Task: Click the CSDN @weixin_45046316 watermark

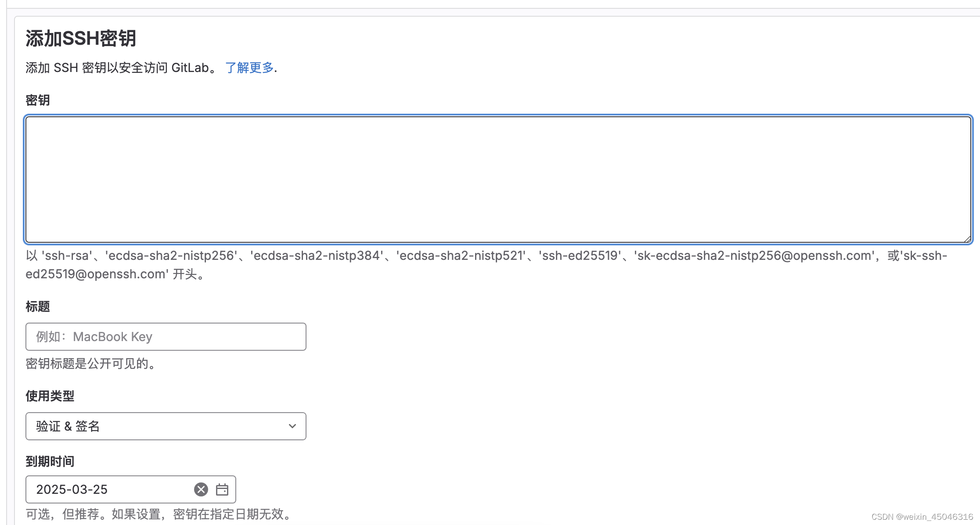Action: (x=922, y=517)
